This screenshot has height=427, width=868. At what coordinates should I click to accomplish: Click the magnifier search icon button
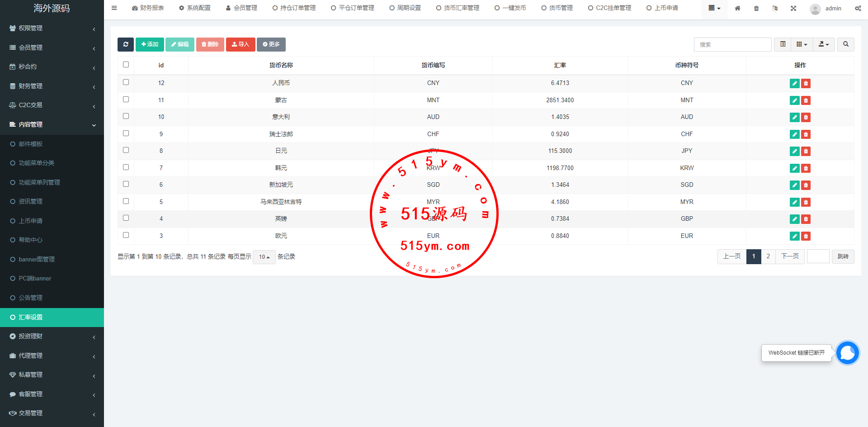[845, 44]
